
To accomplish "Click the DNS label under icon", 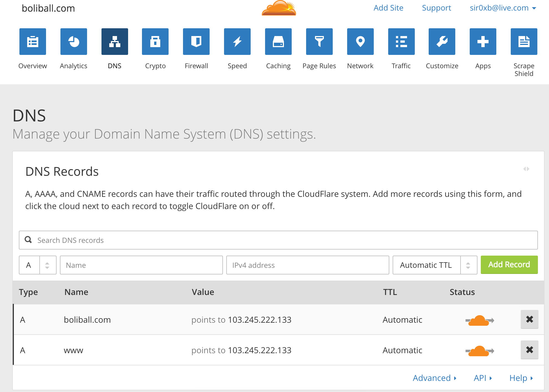I will 115,66.
